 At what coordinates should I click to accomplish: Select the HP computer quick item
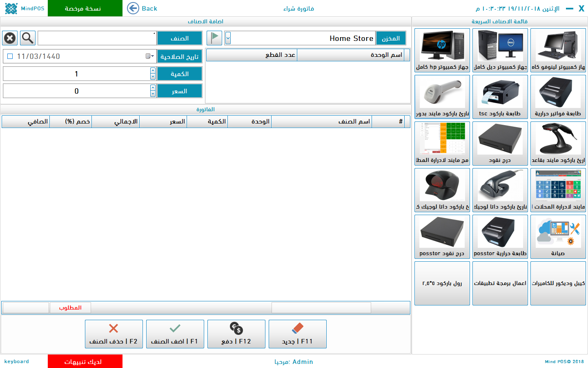(x=442, y=50)
